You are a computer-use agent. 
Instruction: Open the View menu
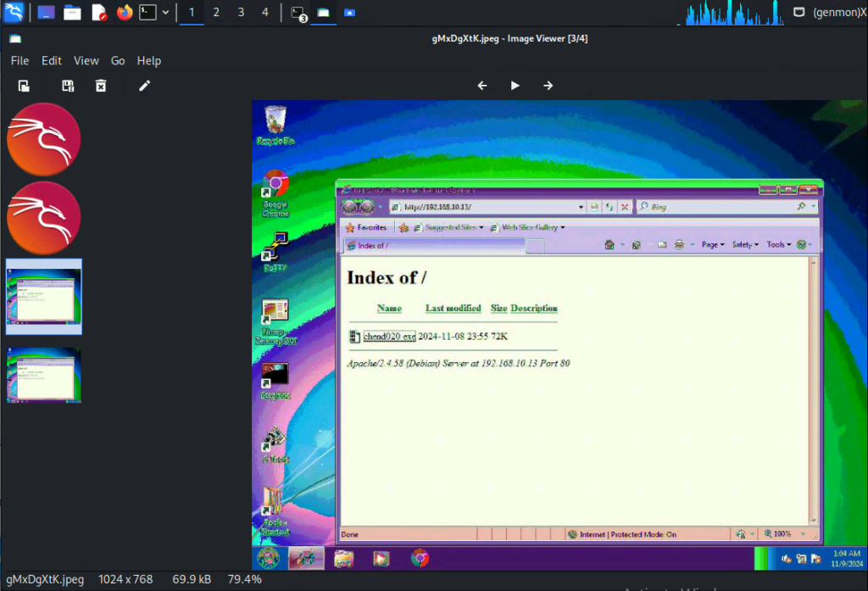pyautogui.click(x=86, y=61)
